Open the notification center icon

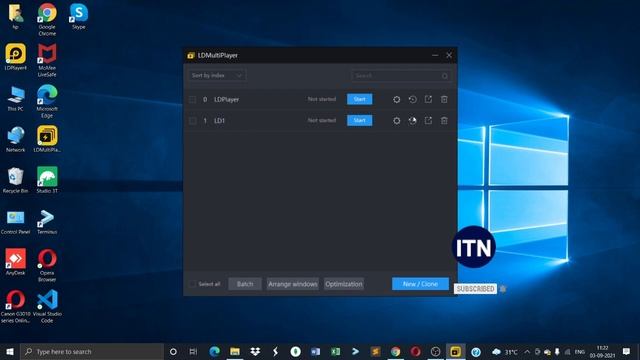(626, 351)
